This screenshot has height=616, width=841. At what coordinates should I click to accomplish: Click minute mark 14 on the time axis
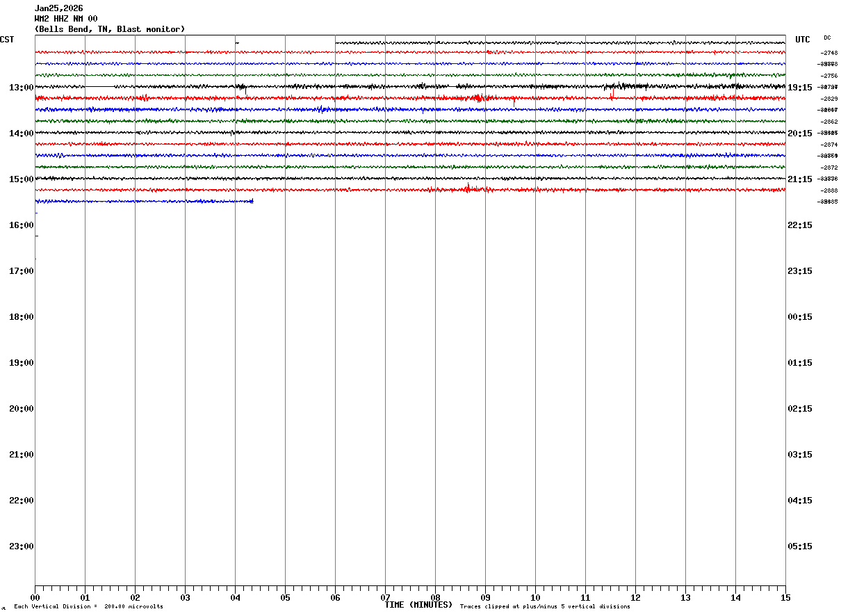735,597
